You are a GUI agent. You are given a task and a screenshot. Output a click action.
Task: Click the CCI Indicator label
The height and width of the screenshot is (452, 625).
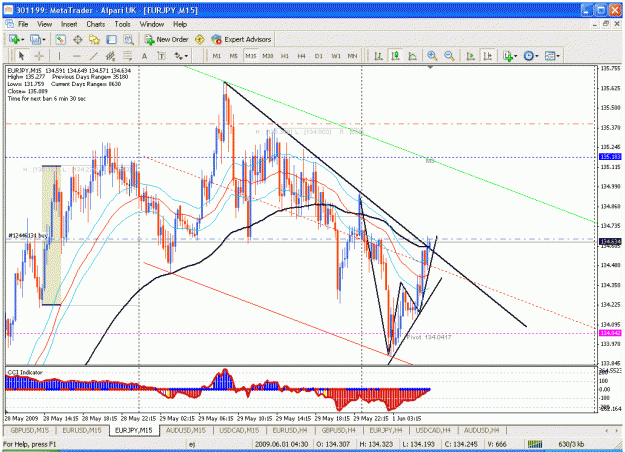[x=24, y=372]
